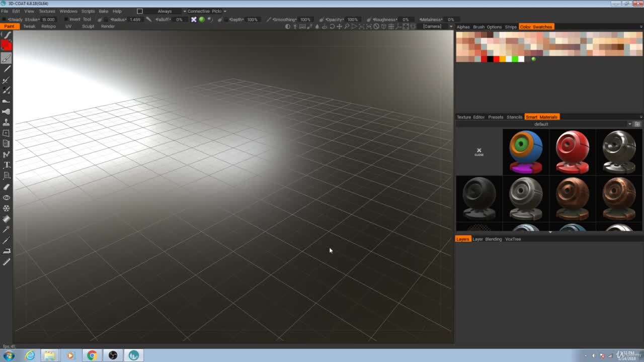644x362 pixels.
Task: Switch to the Retopo room tab
Action: 48,26
